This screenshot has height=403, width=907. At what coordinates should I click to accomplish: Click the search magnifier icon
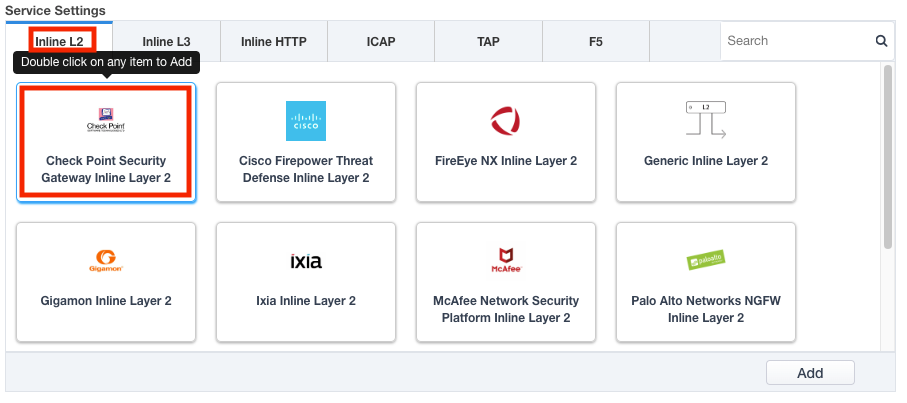(x=881, y=42)
